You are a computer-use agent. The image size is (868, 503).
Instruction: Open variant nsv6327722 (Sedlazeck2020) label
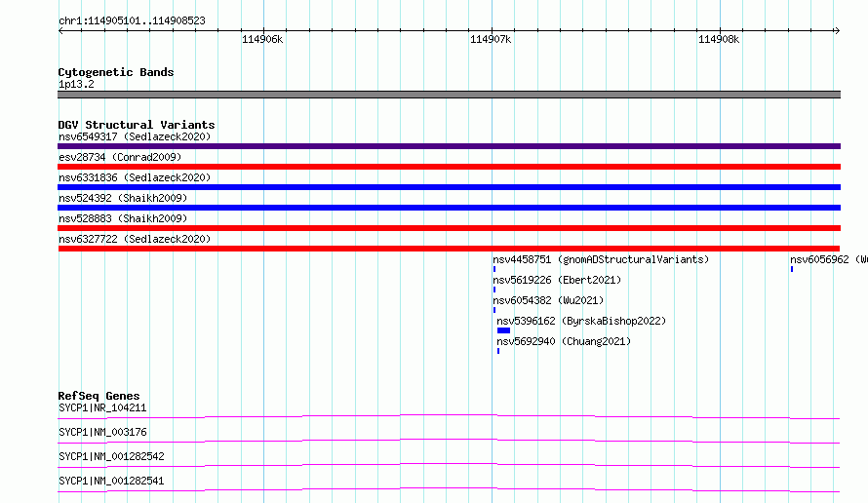click(x=135, y=239)
